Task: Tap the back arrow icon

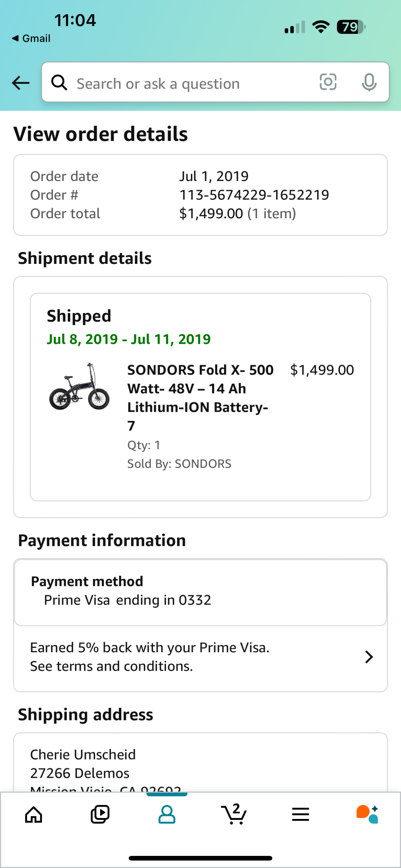Action: tap(20, 82)
